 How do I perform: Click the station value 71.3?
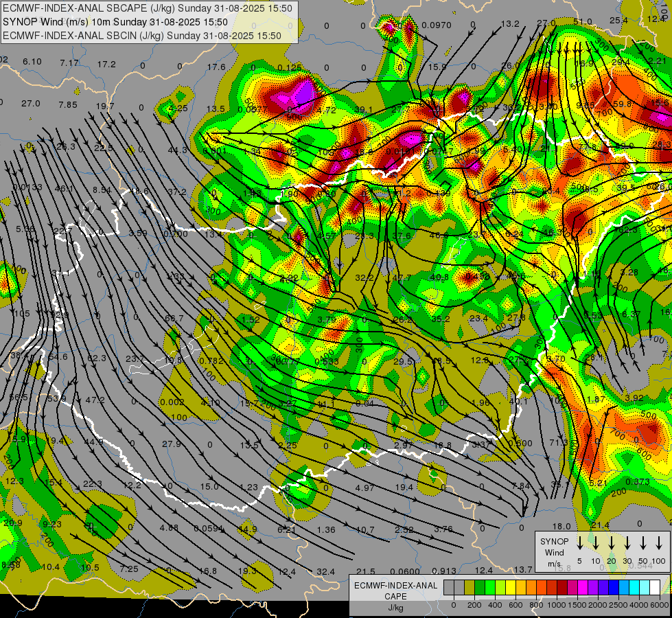[x=559, y=442]
